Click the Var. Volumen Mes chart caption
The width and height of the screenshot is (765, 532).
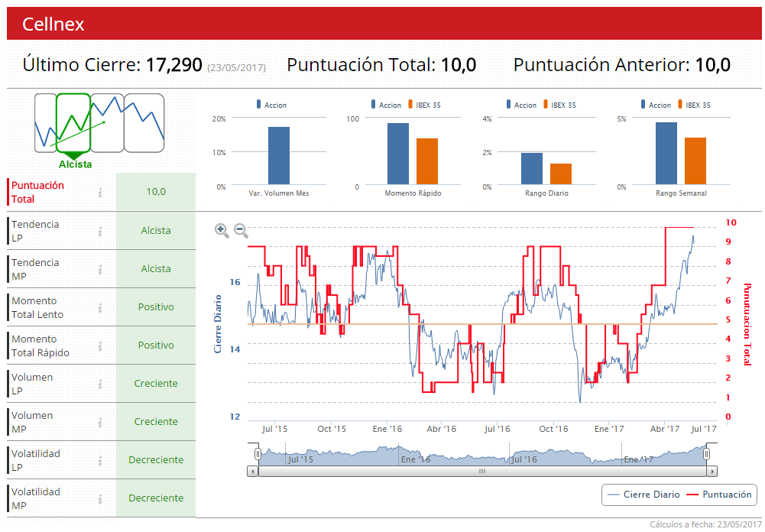tap(279, 193)
